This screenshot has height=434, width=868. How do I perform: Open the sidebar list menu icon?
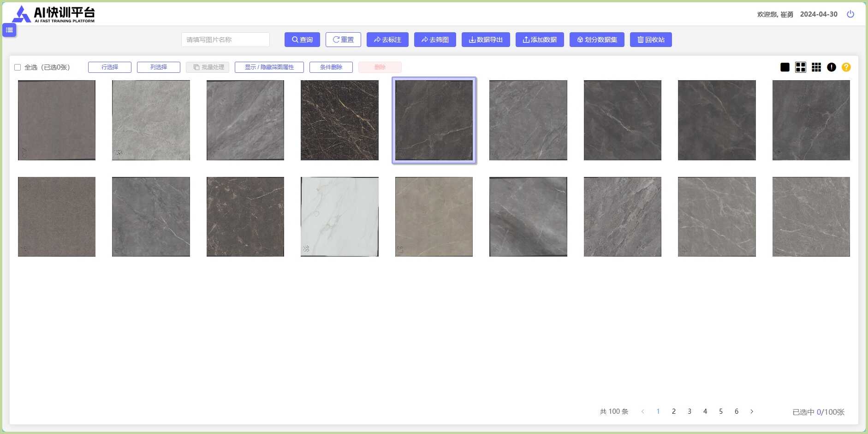[x=9, y=30]
